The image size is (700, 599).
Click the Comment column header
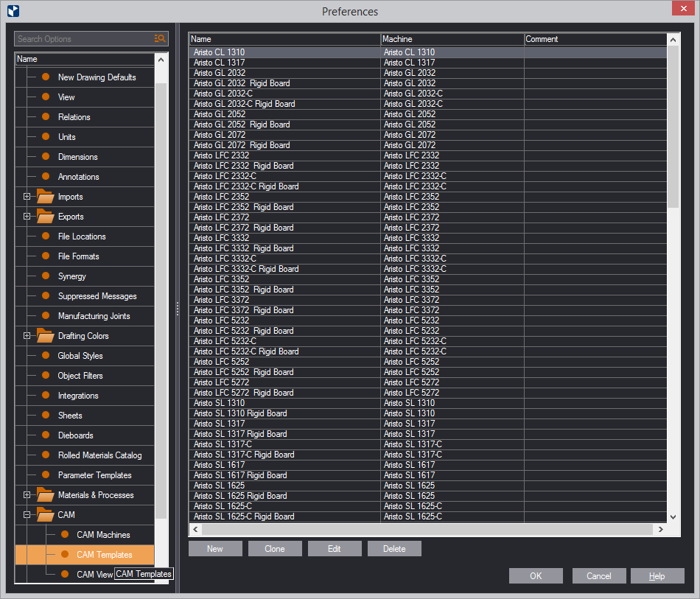595,39
